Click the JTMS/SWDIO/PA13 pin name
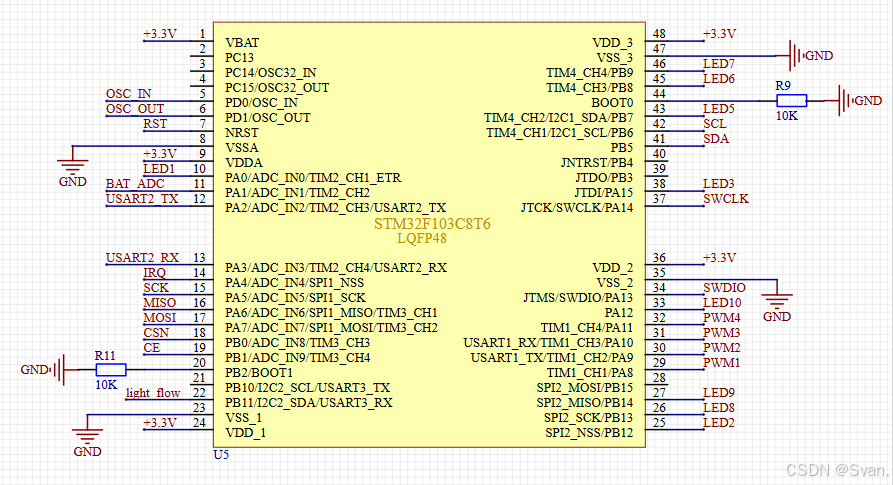893x485 pixels. [x=578, y=298]
